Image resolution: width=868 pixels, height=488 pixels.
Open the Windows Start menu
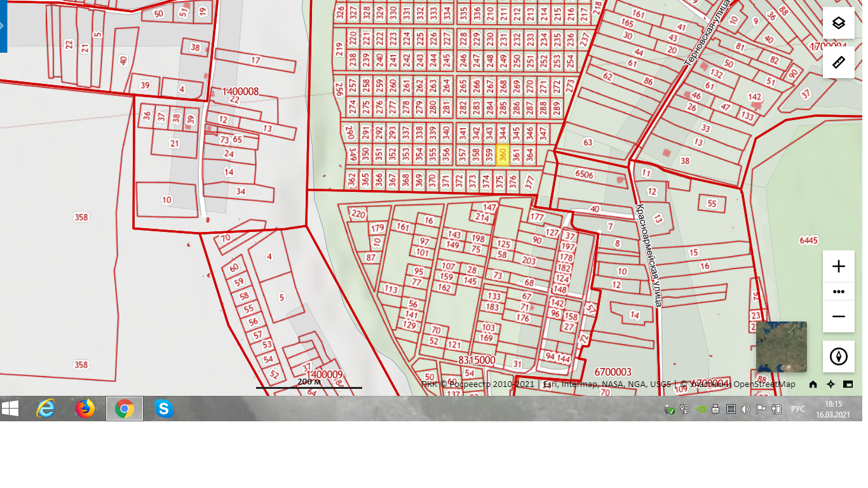coord(10,409)
